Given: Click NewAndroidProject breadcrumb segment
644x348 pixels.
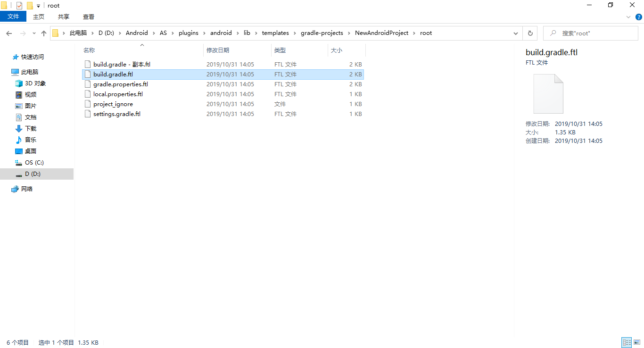Looking at the screenshot, I should coord(382,33).
